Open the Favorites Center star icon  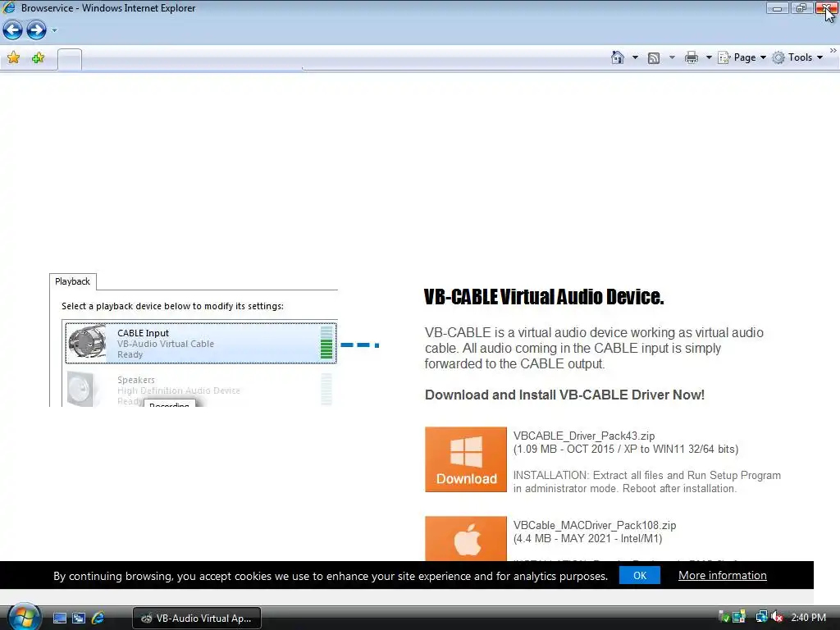13,58
